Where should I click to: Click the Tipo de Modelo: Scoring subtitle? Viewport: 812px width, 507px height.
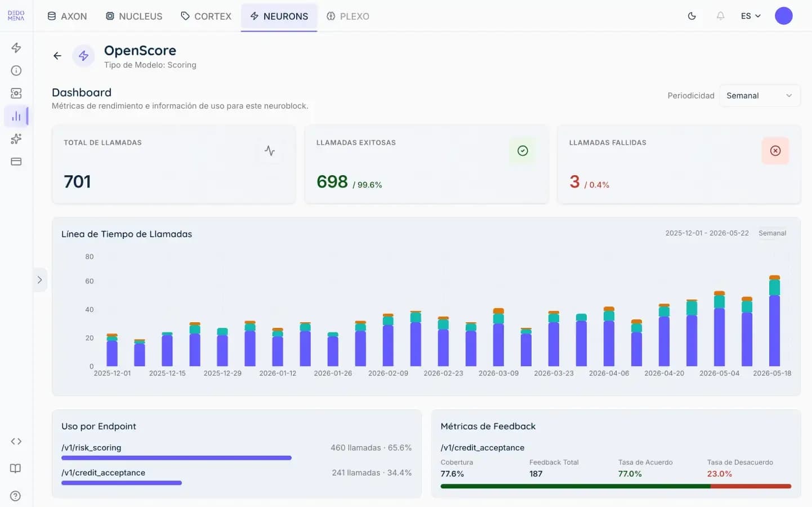click(150, 65)
